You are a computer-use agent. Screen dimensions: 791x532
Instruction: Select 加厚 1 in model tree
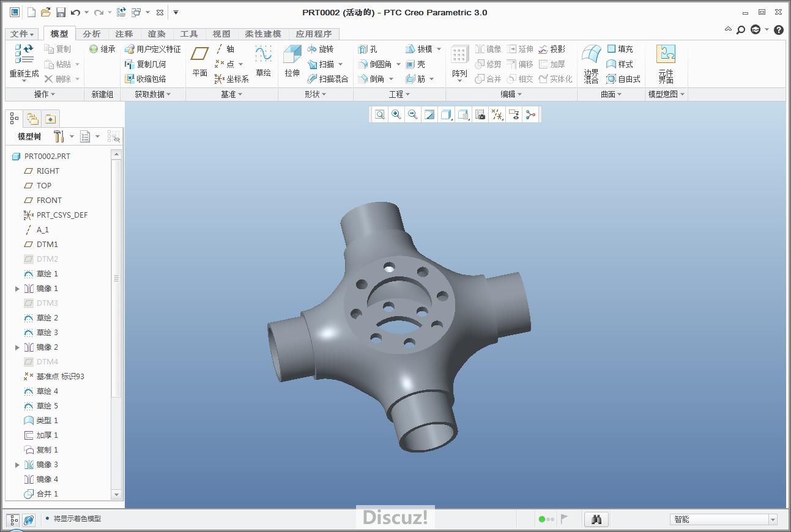[x=46, y=435]
